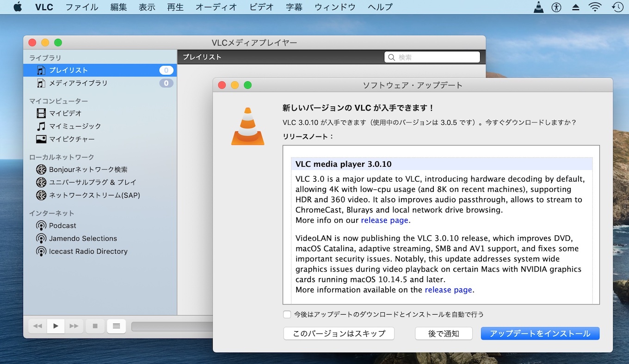The height and width of the screenshot is (364, 629).
Task: Open the first release page link
Action: 385,220
